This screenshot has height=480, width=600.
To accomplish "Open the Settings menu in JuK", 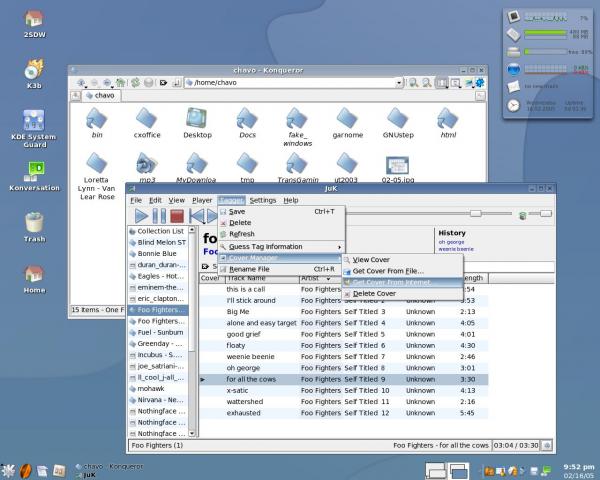I will click(x=262, y=200).
